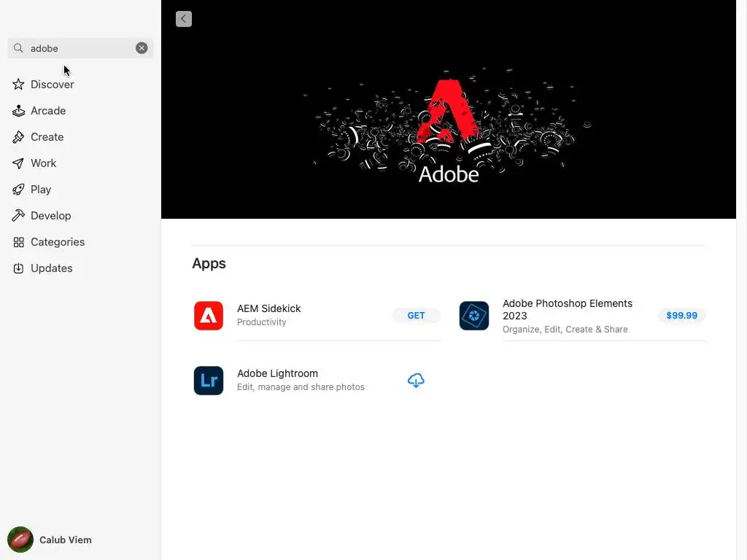747x560 pixels.
Task: Get the AEM Sidekick app
Action: 416,315
